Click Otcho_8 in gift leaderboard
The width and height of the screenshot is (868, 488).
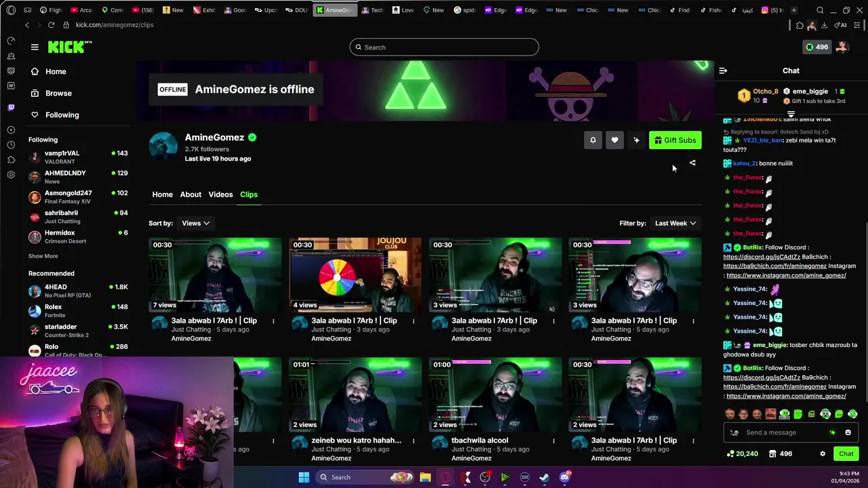click(766, 91)
